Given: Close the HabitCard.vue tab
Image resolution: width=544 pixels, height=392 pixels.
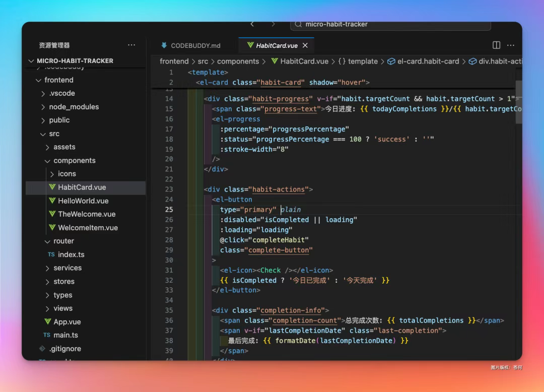Looking at the screenshot, I should click(x=305, y=45).
